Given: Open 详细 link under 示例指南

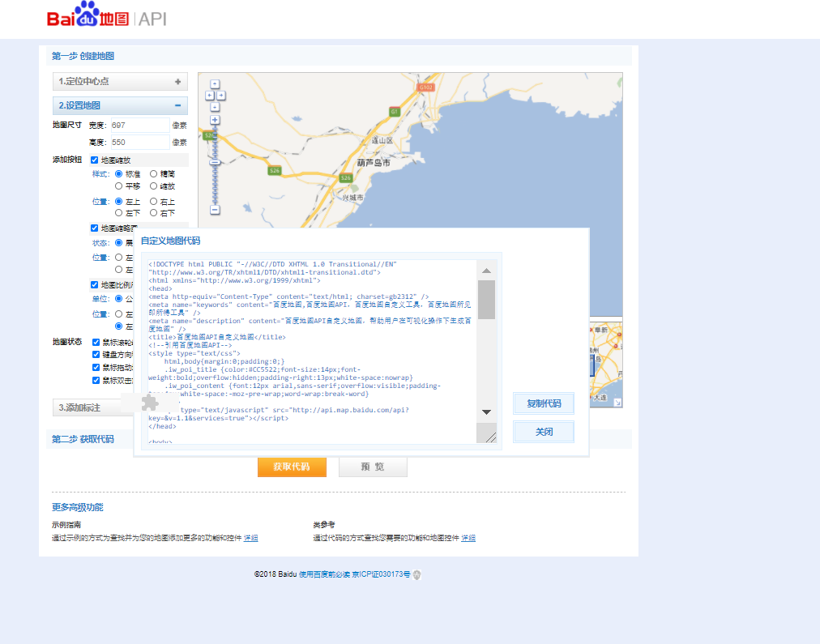Looking at the screenshot, I should point(250,538).
